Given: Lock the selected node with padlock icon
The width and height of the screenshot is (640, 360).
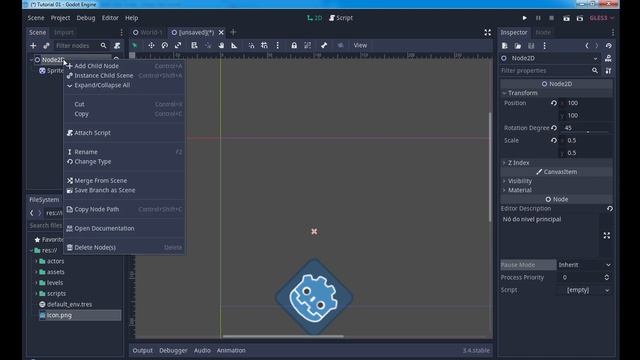Looking at the screenshot, I should tap(294, 45).
